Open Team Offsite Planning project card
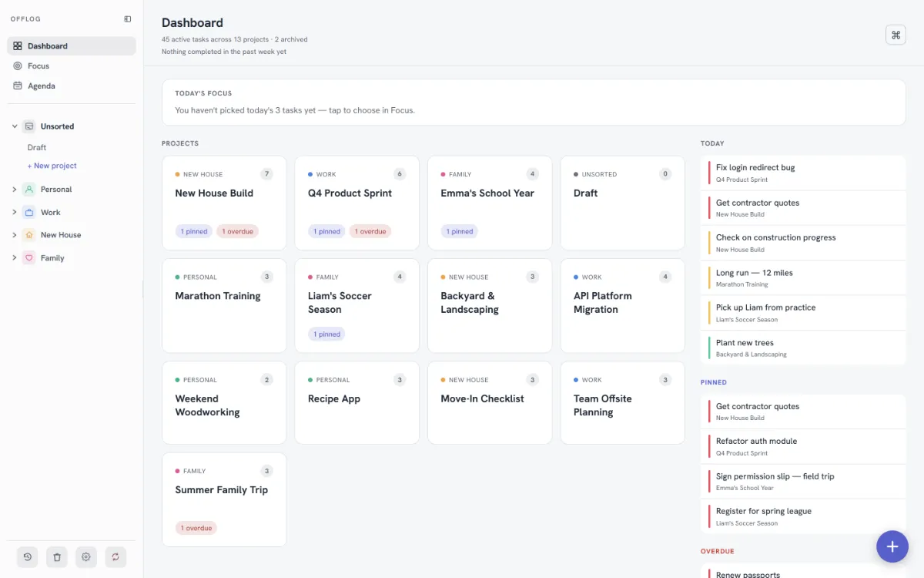The width and height of the screenshot is (924, 578). [622, 403]
